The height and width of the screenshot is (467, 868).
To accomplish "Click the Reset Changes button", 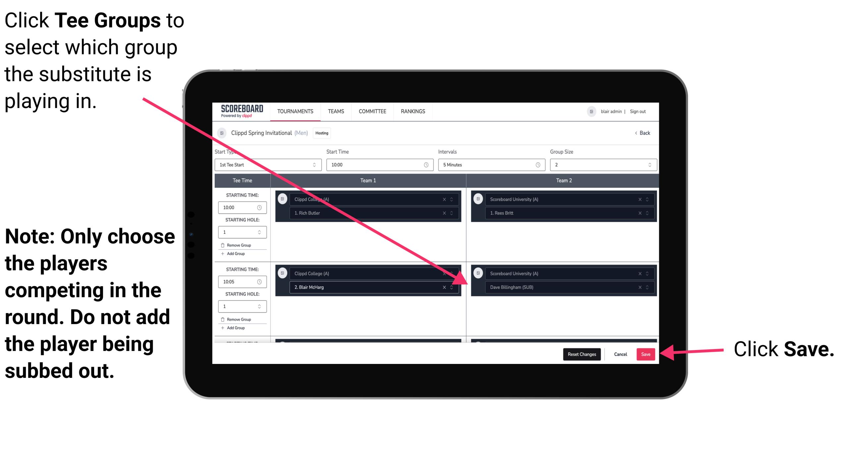I will click(580, 353).
